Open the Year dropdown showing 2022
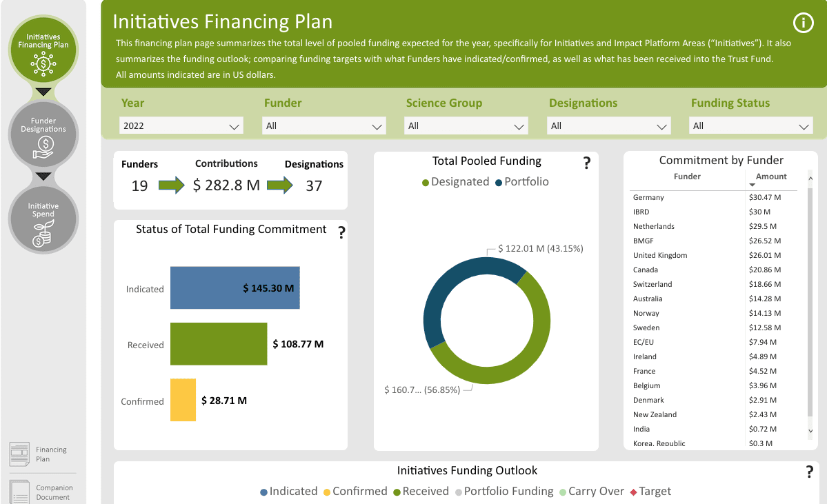This screenshot has height=504, width=827. pyautogui.click(x=181, y=126)
